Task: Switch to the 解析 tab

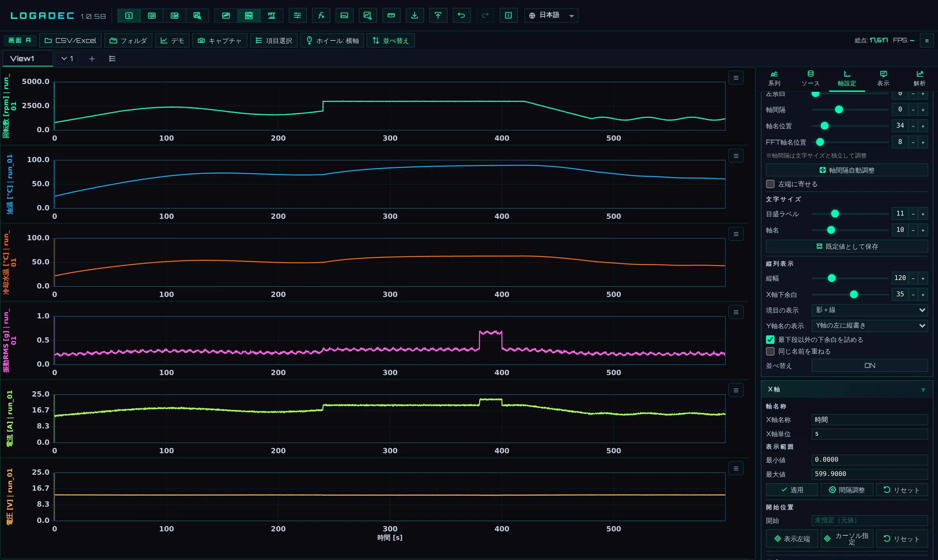Action: [x=919, y=78]
